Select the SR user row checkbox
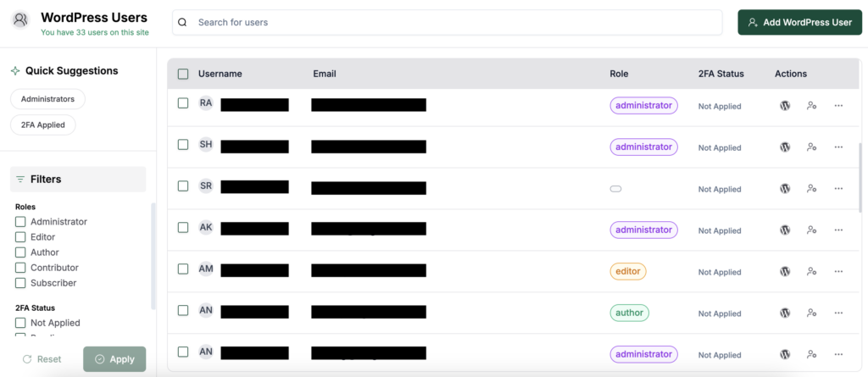Image resolution: width=868 pixels, height=377 pixels. (183, 186)
